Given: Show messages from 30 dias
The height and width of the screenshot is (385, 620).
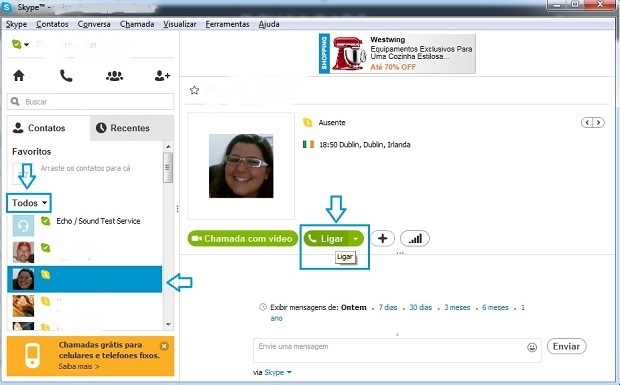Looking at the screenshot, I should pos(420,307).
